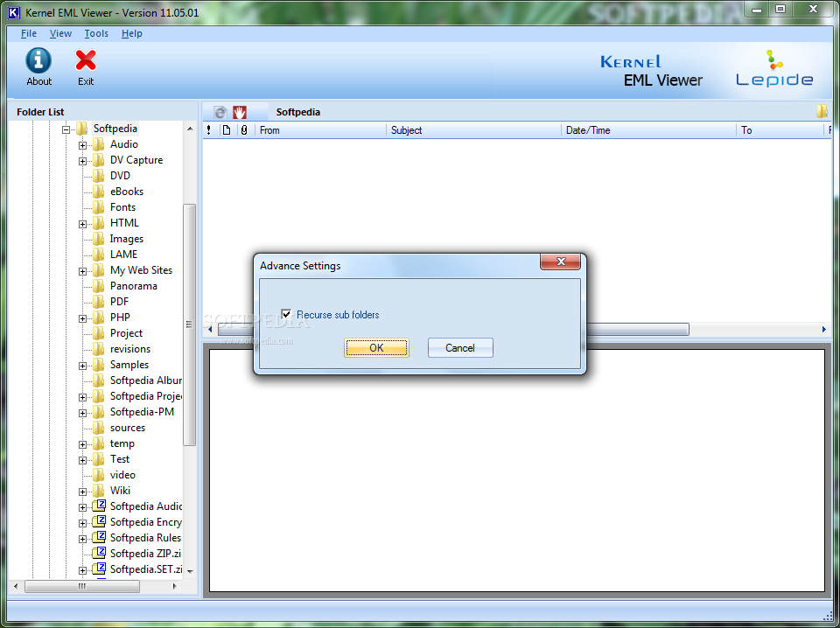Click the LAME folder icon
The width and height of the screenshot is (840, 628).
pos(99,255)
